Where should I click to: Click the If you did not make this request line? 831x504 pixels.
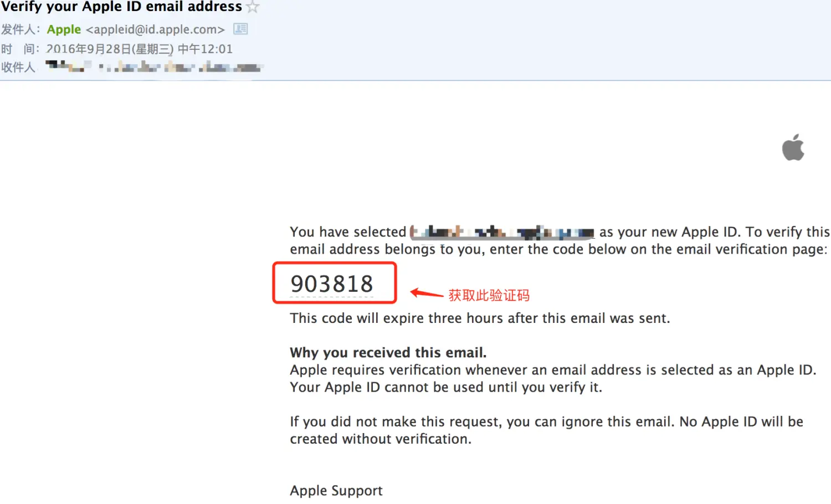[546, 421]
